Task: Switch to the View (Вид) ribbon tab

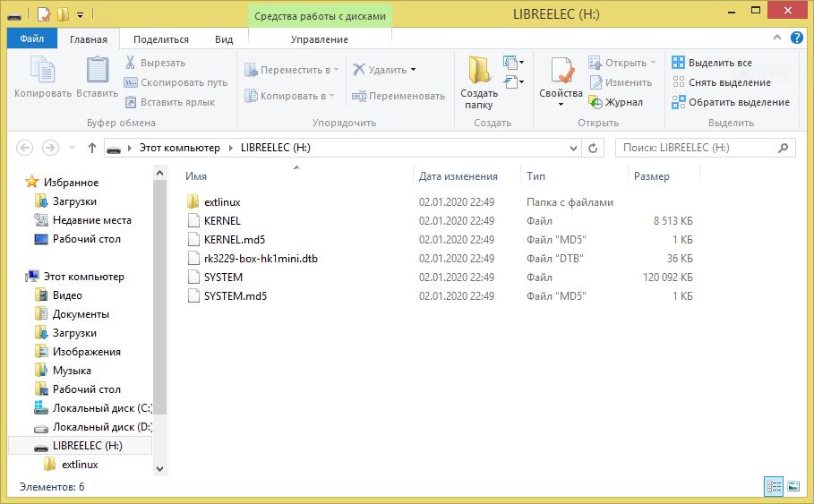Action: coord(224,39)
